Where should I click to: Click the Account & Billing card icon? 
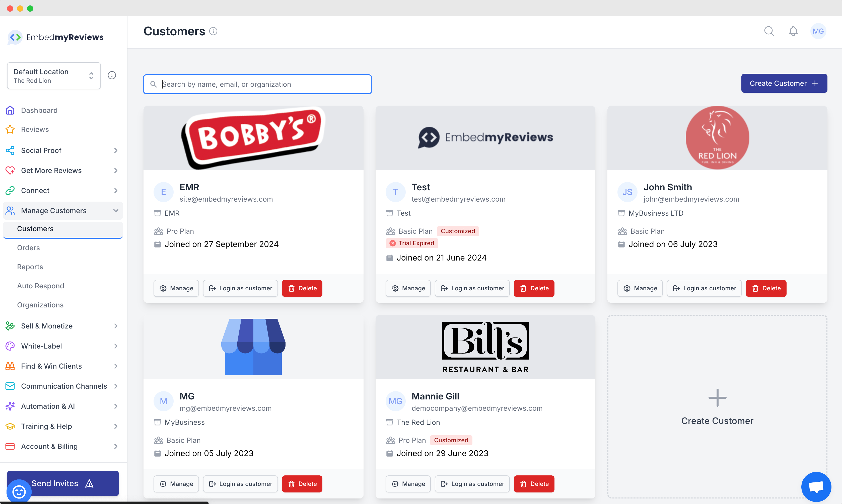pos(10,446)
